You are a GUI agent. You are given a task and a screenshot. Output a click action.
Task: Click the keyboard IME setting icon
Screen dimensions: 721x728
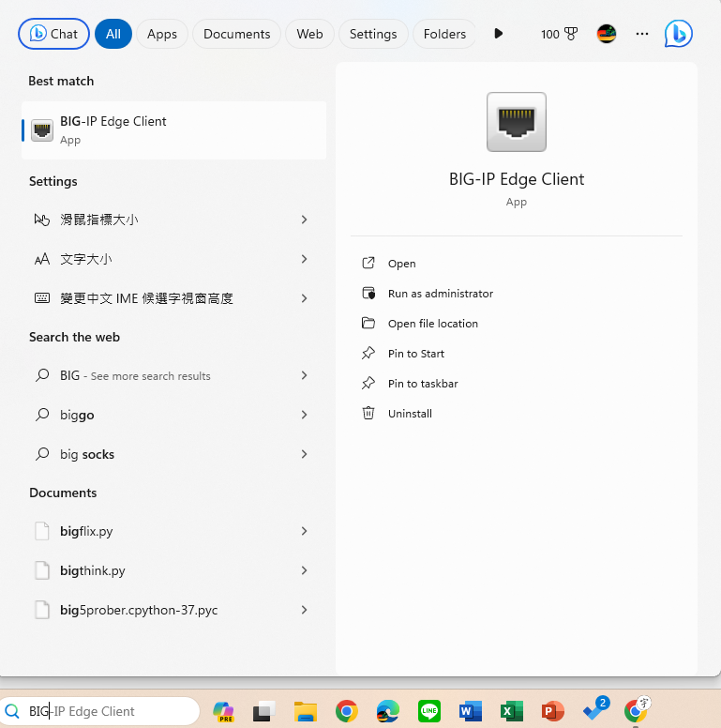click(42, 298)
